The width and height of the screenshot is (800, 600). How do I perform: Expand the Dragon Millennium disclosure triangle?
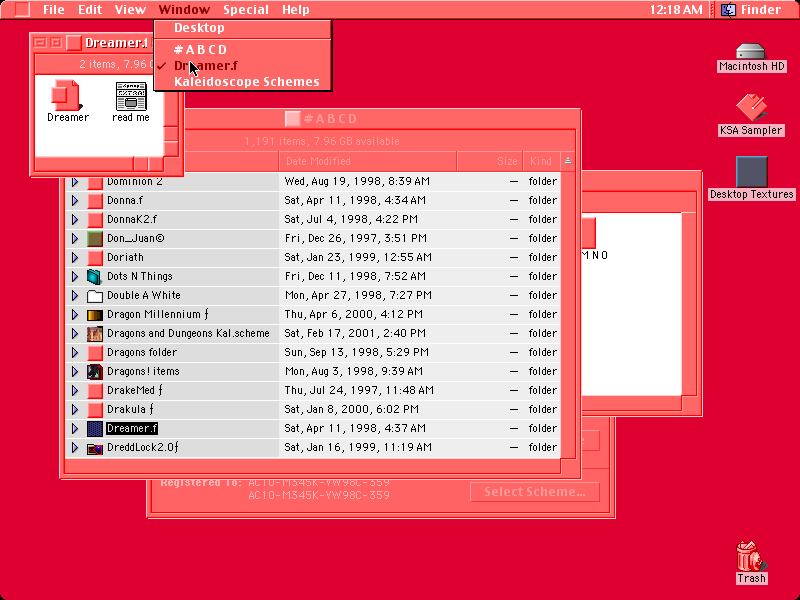(75, 315)
